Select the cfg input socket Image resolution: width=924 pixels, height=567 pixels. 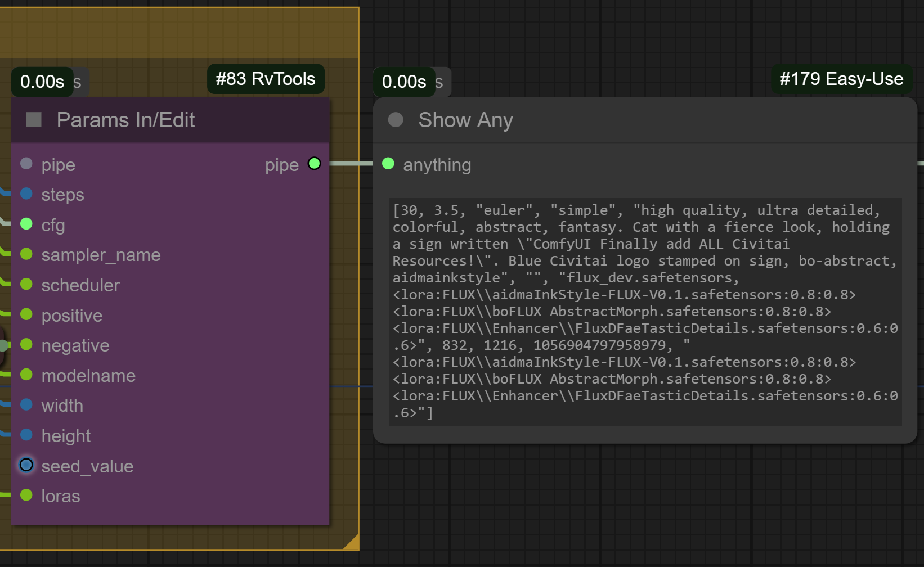[x=26, y=224]
